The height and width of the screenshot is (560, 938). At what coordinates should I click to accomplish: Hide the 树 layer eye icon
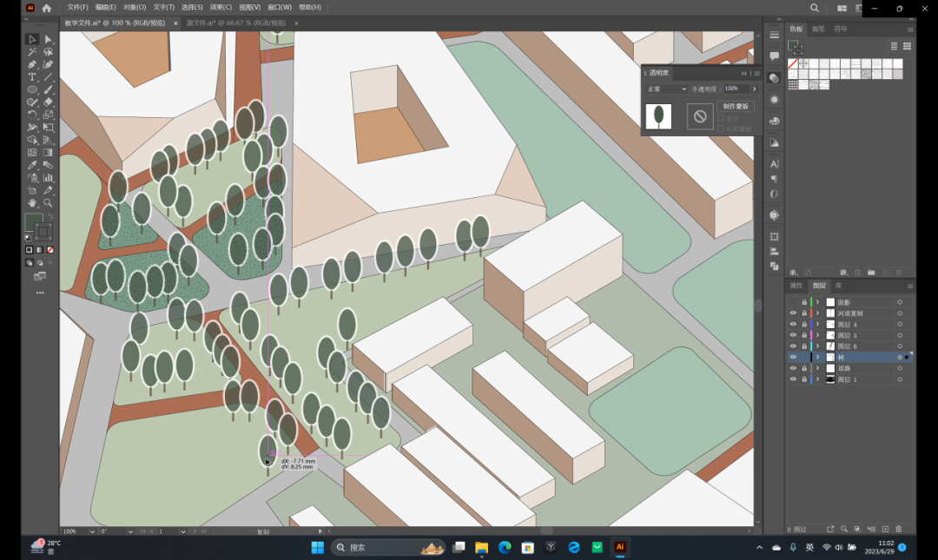click(x=793, y=357)
